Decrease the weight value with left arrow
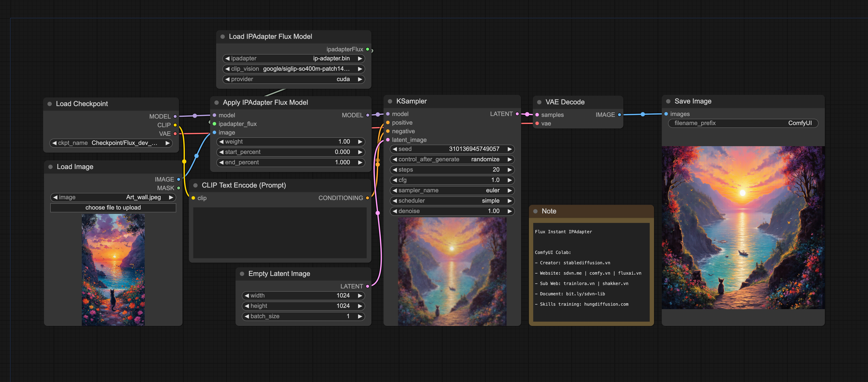The width and height of the screenshot is (868, 382). point(221,142)
